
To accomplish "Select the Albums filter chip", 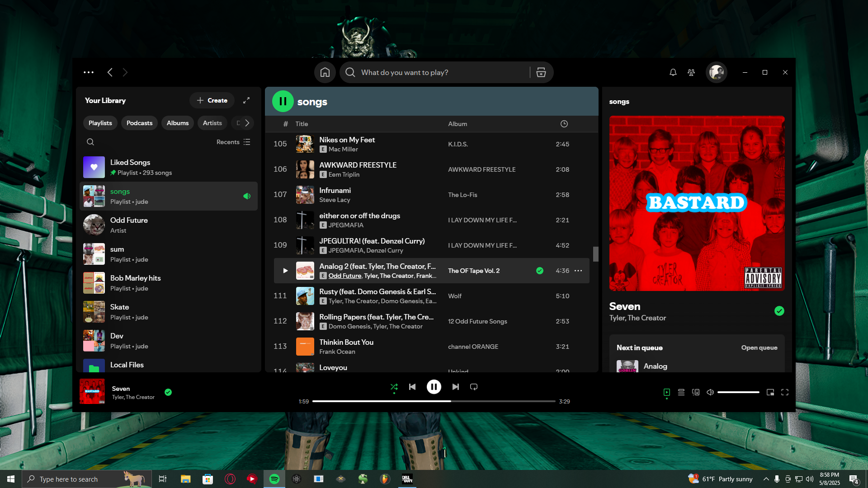I will [177, 123].
